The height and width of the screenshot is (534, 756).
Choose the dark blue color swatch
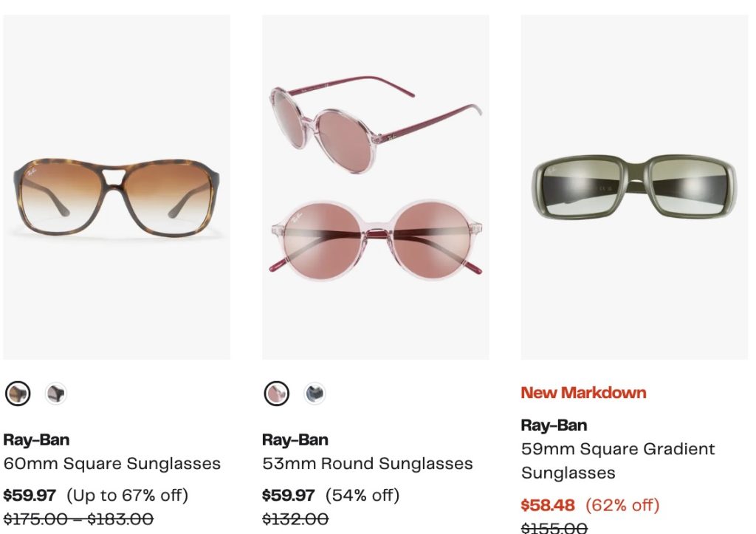[x=315, y=394]
